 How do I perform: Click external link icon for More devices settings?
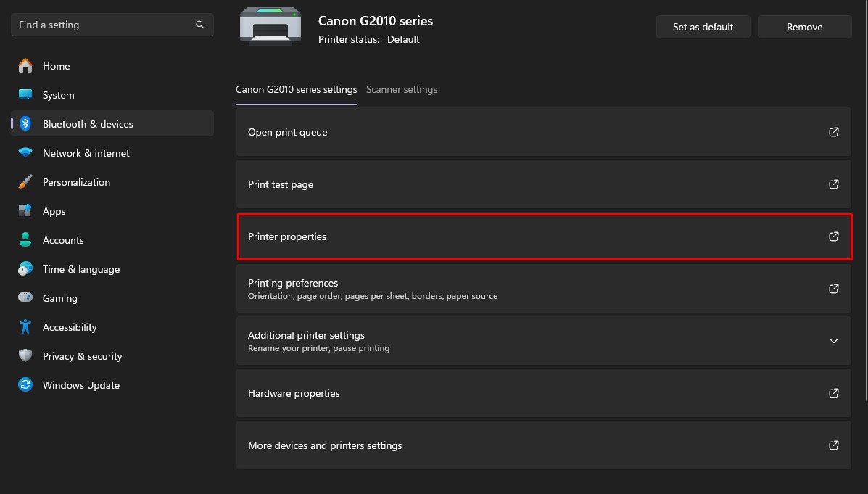834,445
